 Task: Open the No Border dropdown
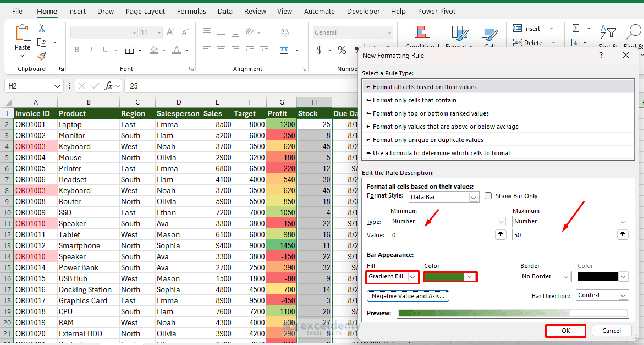point(566,277)
